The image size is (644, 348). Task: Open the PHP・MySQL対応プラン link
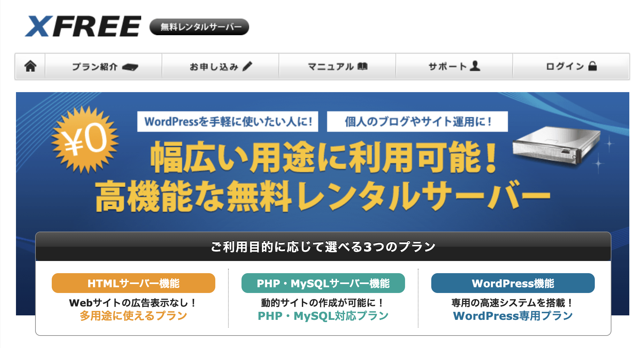coord(323,316)
